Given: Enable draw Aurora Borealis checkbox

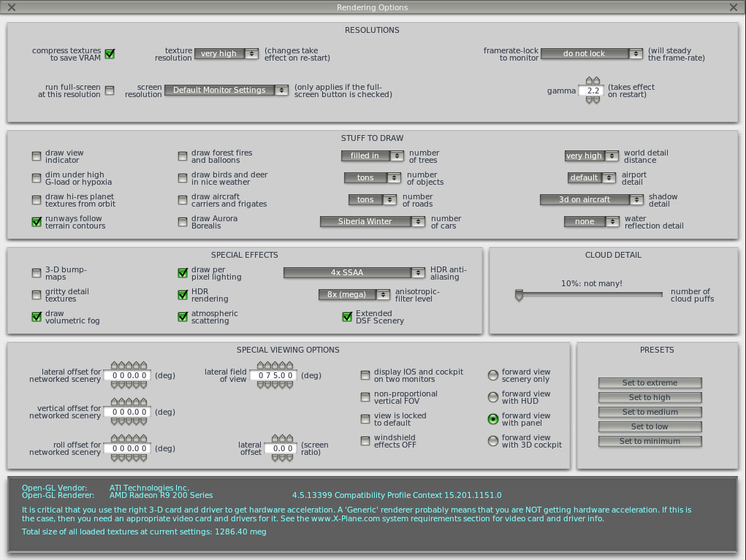Looking at the screenshot, I should pyautogui.click(x=183, y=221).
